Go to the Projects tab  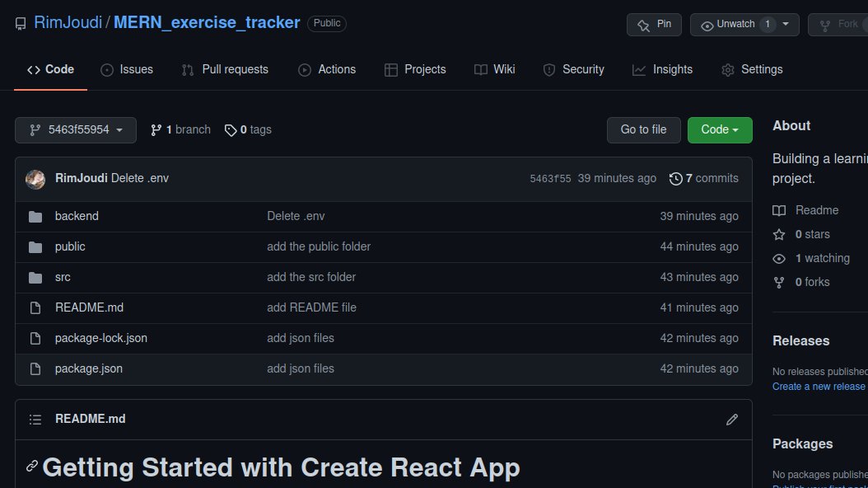coord(415,69)
